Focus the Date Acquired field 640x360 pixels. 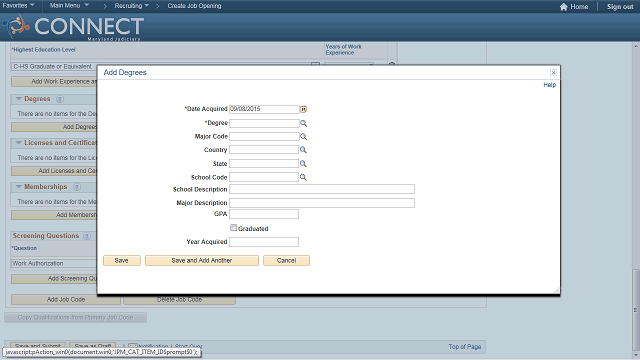coord(264,109)
